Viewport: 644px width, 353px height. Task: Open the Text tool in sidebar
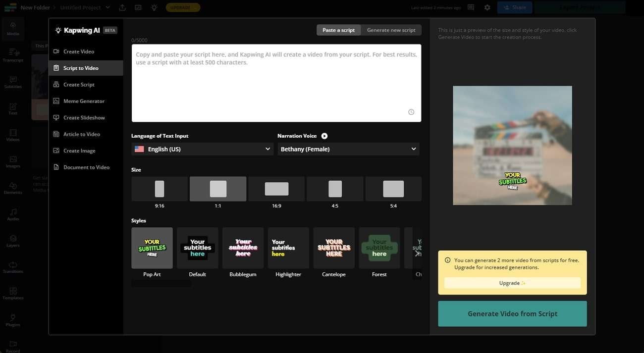(13, 108)
